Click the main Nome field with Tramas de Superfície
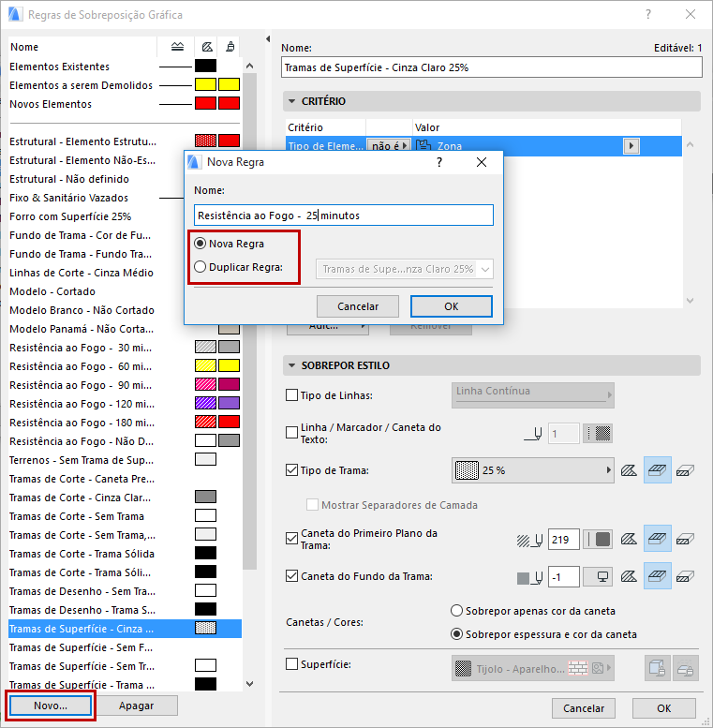The width and height of the screenshot is (713, 728). click(491, 67)
